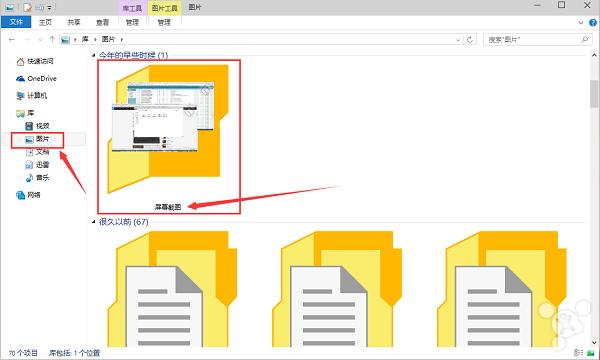Image resolution: width=600 pixels, height=360 pixels.
Task: Switch to the 查看 ribbon tab
Action: pyautogui.click(x=102, y=23)
